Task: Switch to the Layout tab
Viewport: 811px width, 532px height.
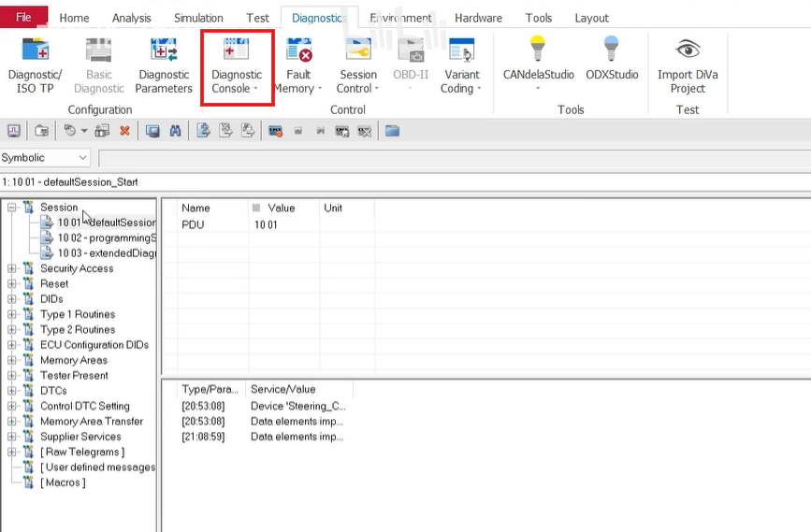Action: tap(592, 18)
